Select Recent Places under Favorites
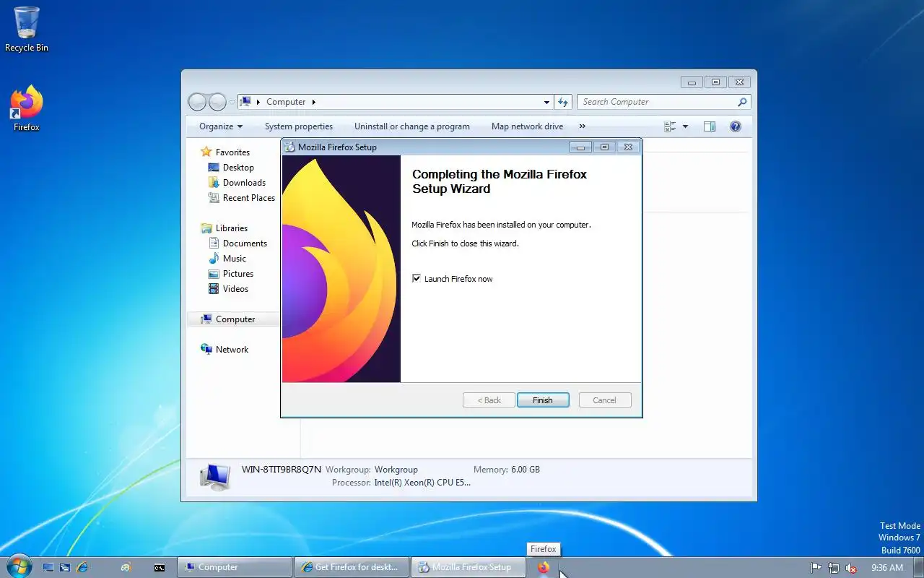This screenshot has width=924, height=578. click(x=249, y=198)
